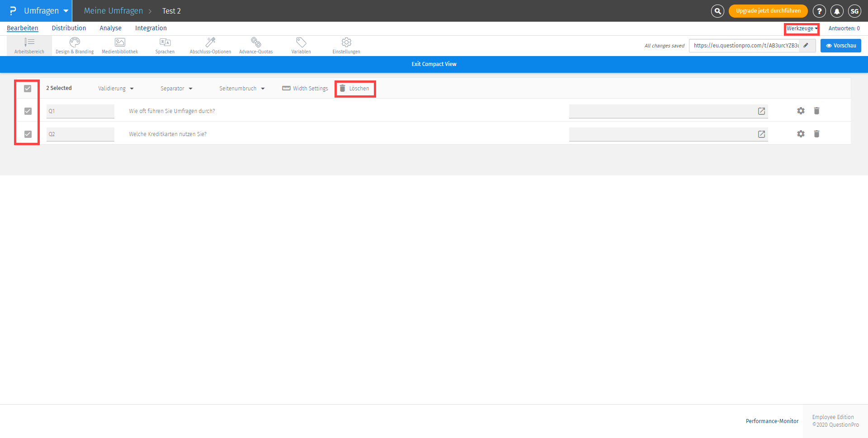Open Q2 field popup editor icon
The height and width of the screenshot is (438, 868).
coord(761,134)
